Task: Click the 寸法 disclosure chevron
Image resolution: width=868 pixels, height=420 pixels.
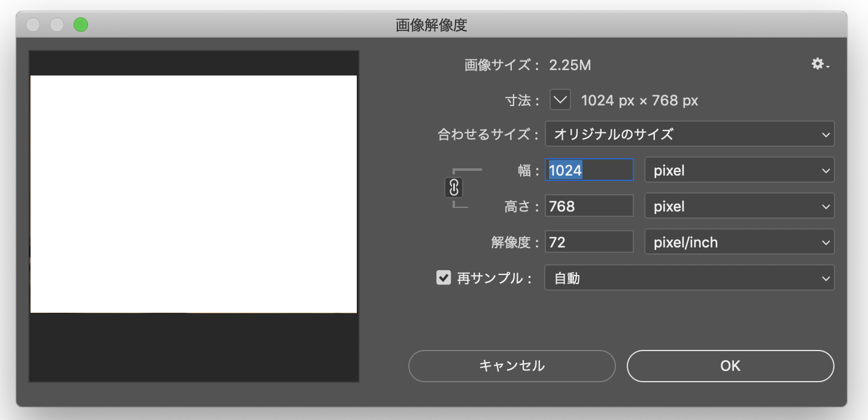Action: tap(559, 100)
